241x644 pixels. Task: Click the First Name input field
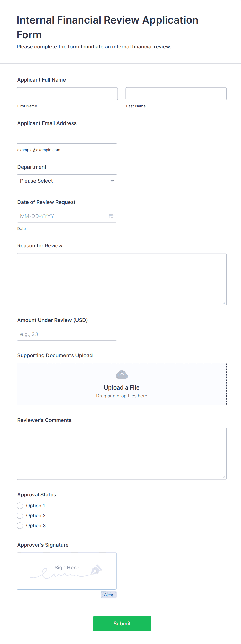point(67,93)
